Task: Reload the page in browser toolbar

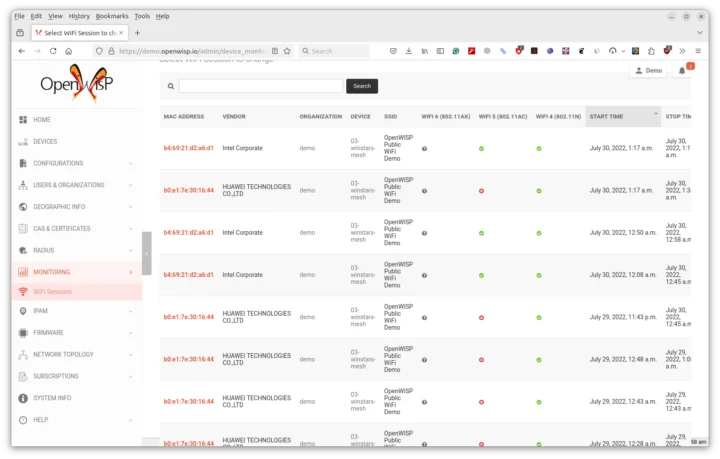Action: (53, 51)
